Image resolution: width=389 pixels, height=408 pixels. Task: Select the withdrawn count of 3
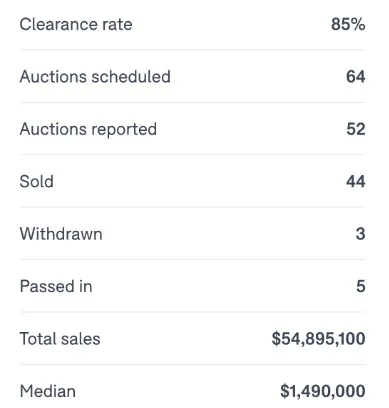(x=361, y=234)
